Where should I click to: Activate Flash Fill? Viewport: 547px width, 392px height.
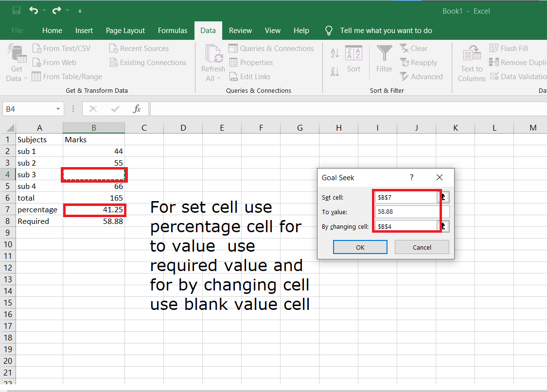tap(509, 48)
